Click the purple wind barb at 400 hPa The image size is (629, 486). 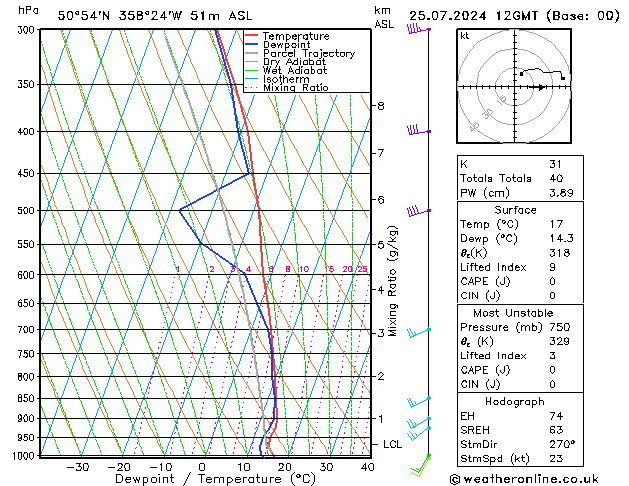click(x=418, y=130)
